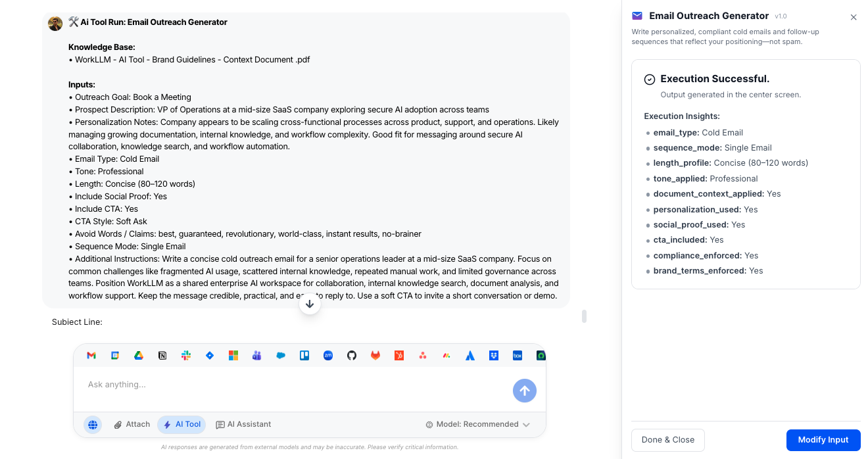
Task: Open the Box integration icon
Action: 518,355
